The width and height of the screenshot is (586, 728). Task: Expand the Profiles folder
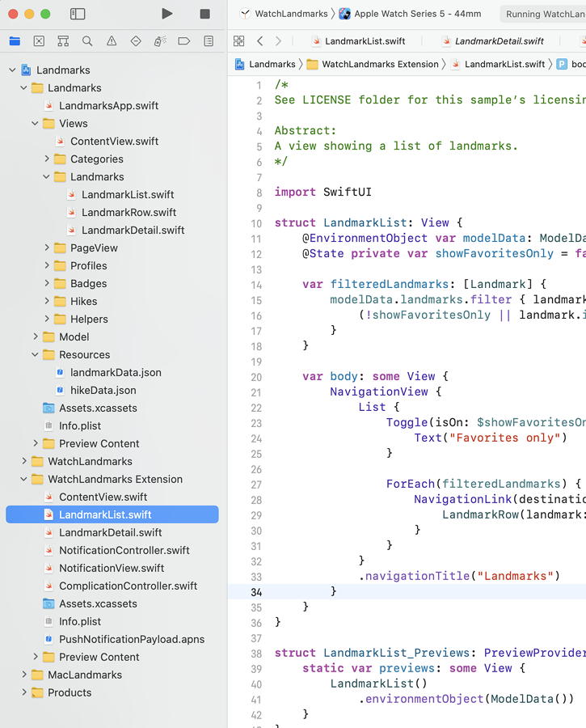pos(46,265)
